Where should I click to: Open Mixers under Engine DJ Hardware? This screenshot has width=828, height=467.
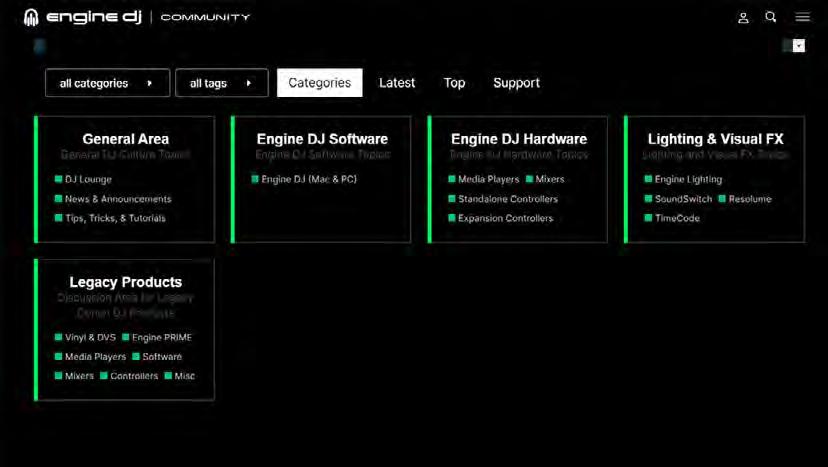click(545, 180)
